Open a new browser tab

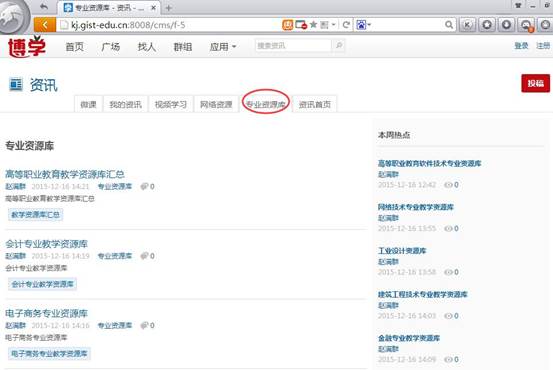[169, 8]
